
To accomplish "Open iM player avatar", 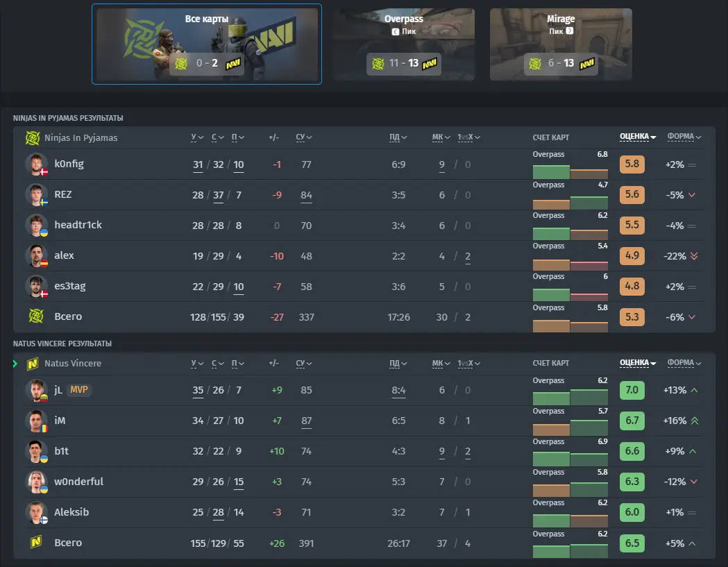I will point(36,421).
